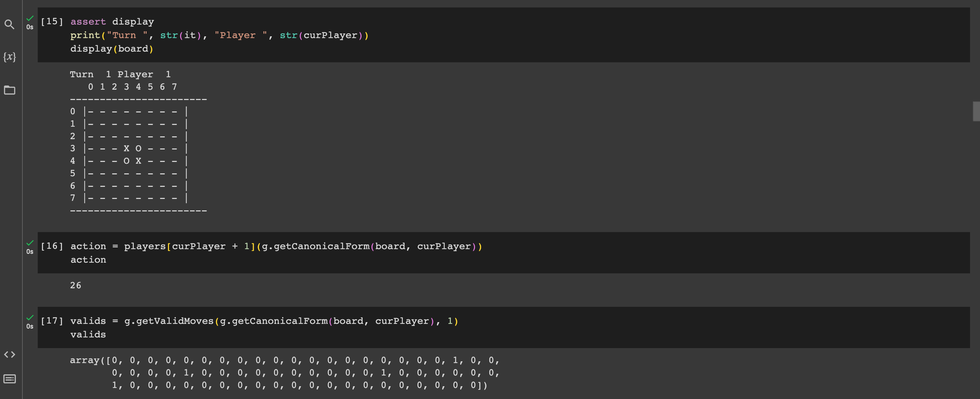Screen dimensions: 980x399
Task: Open the search panel magnifier icon
Action: [10, 24]
